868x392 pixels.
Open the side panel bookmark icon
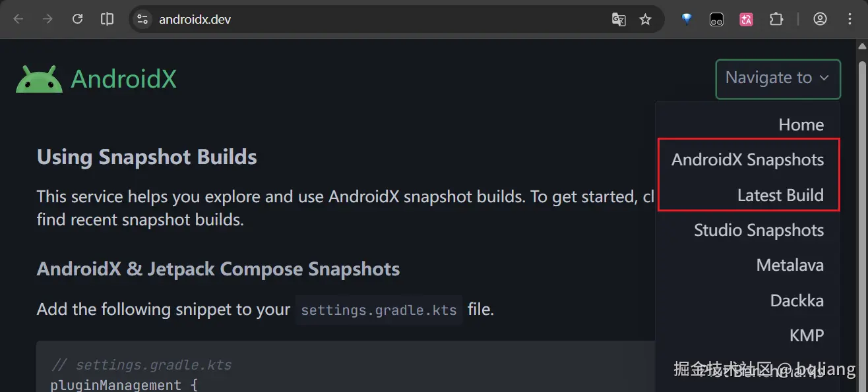(x=107, y=19)
